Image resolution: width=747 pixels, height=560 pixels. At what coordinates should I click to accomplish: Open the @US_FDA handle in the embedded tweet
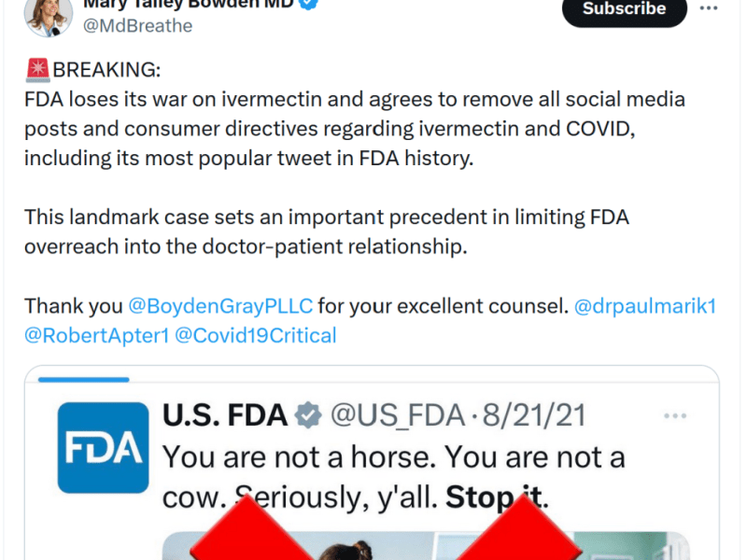point(395,415)
